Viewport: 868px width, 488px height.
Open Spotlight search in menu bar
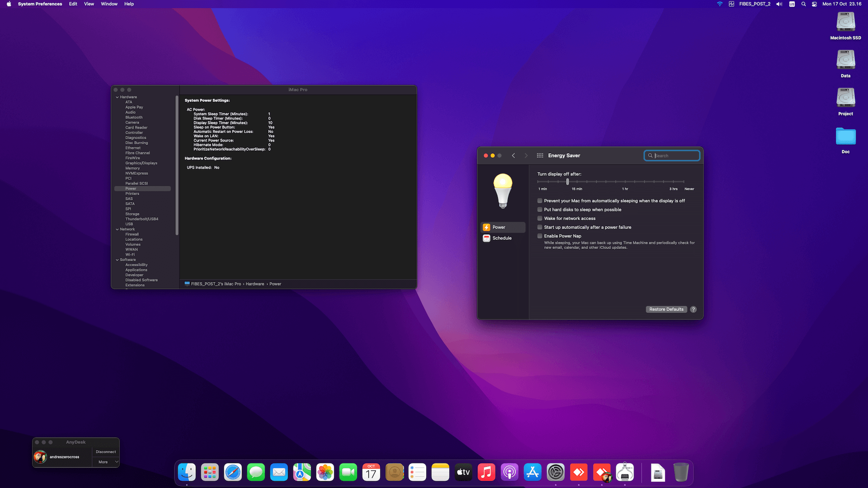pyautogui.click(x=803, y=4)
